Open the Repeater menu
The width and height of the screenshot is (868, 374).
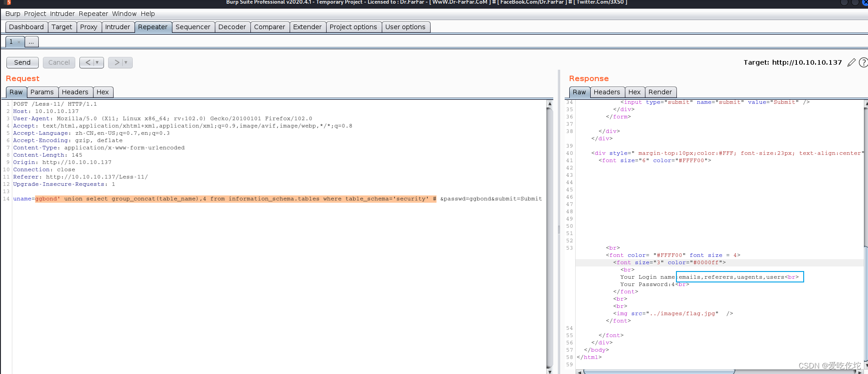pyautogui.click(x=94, y=14)
